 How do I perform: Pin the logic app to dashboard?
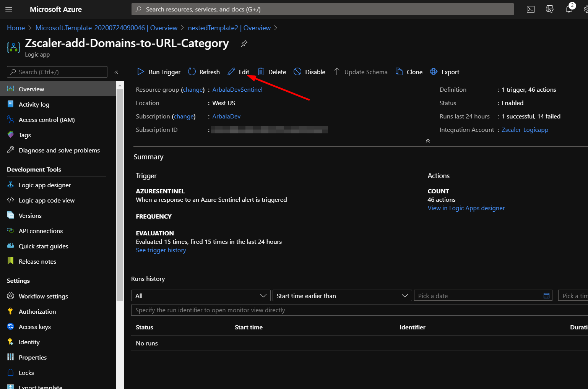click(244, 44)
